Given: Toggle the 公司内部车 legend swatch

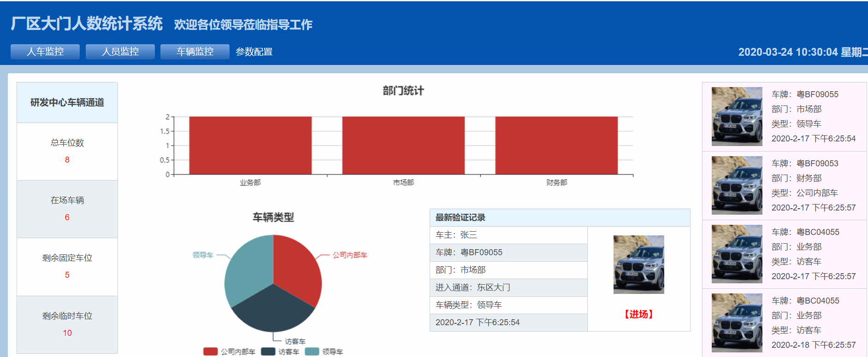Looking at the screenshot, I should point(210,351).
